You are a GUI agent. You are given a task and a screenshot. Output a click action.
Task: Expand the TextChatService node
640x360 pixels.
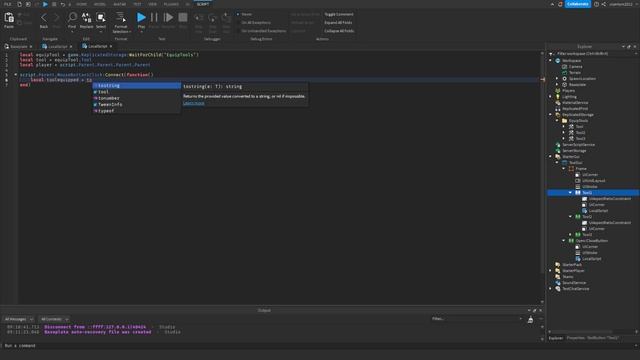pyautogui.click(x=551, y=289)
